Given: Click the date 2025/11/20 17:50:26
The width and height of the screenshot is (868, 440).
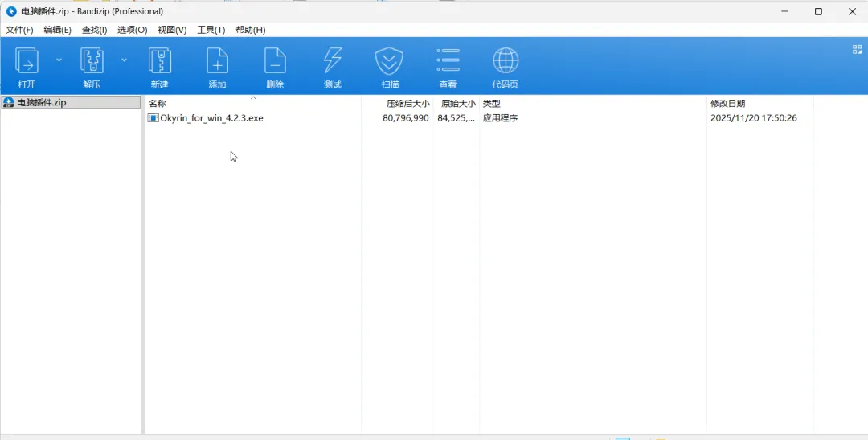Looking at the screenshot, I should [x=754, y=118].
